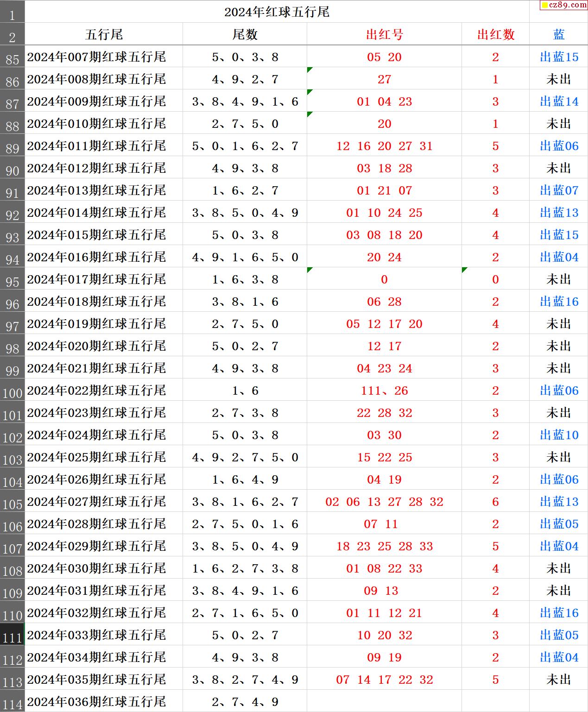Click the empty 出红号 cell for period 036
The width and height of the screenshot is (588, 712).
(384, 702)
